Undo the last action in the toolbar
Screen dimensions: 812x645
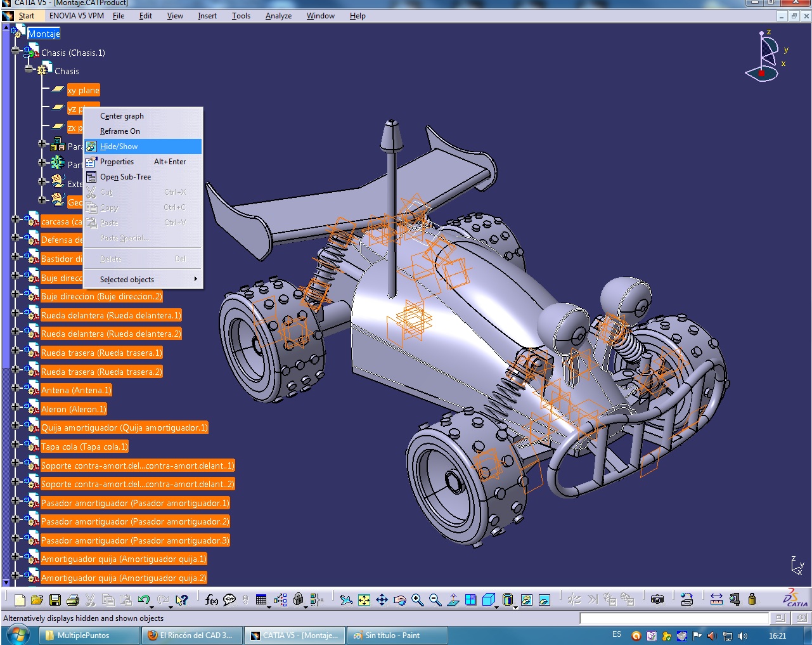(143, 599)
